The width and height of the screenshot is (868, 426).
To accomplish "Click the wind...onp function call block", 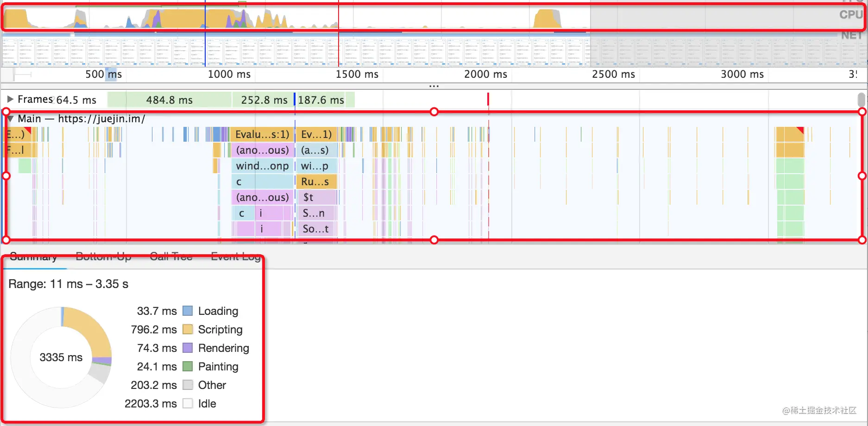I will 262,166.
